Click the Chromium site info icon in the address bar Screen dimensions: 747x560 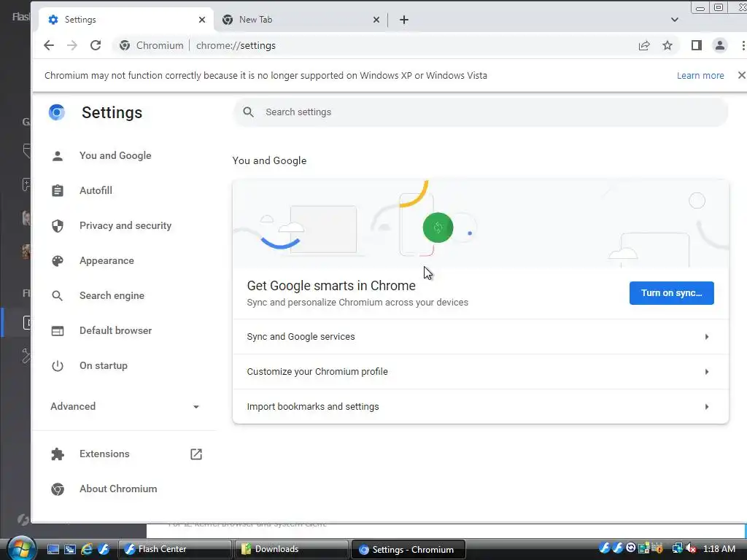(x=125, y=45)
